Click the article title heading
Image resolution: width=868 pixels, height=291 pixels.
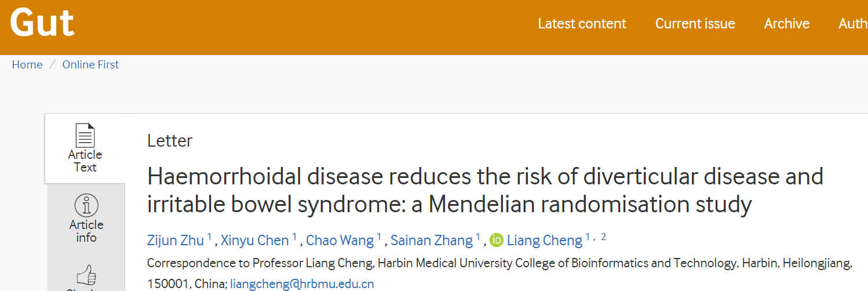485,190
